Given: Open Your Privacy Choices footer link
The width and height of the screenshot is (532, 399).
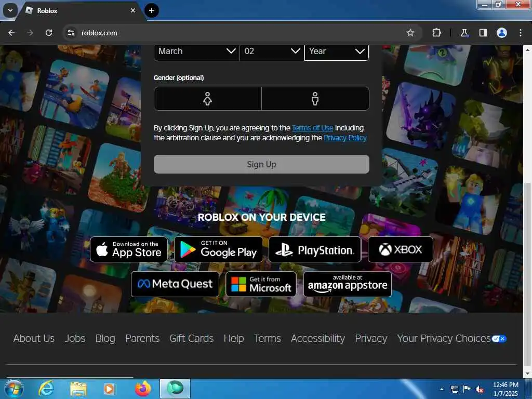Looking at the screenshot, I should point(444,338).
